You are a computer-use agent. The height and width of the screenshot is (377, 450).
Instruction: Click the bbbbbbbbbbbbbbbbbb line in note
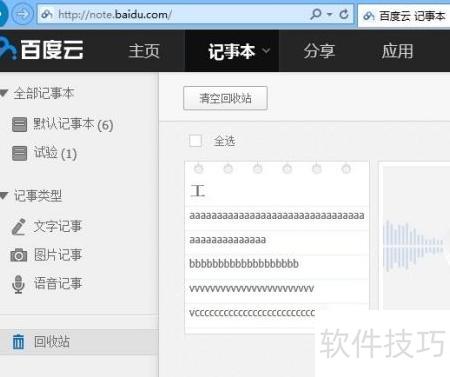point(244,264)
